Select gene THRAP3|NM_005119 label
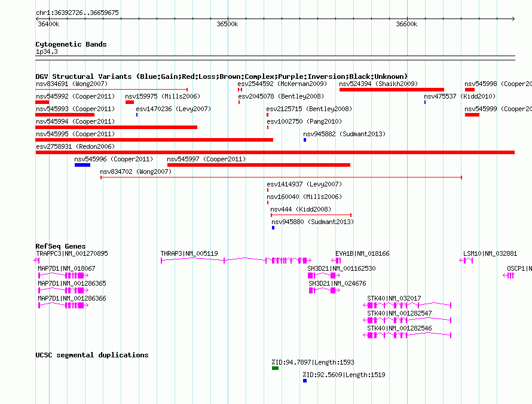Image resolution: width=532 pixels, height=404 pixels. [x=189, y=254]
